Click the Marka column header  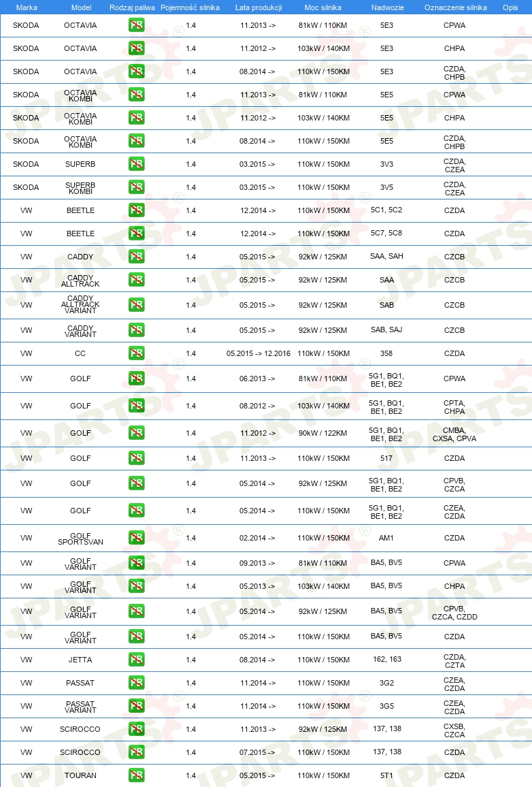[27, 7]
